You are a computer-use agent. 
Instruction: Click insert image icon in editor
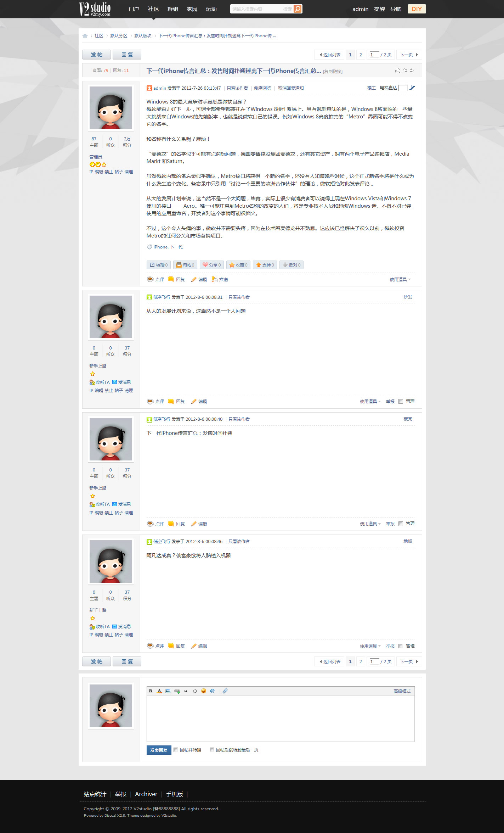168,691
